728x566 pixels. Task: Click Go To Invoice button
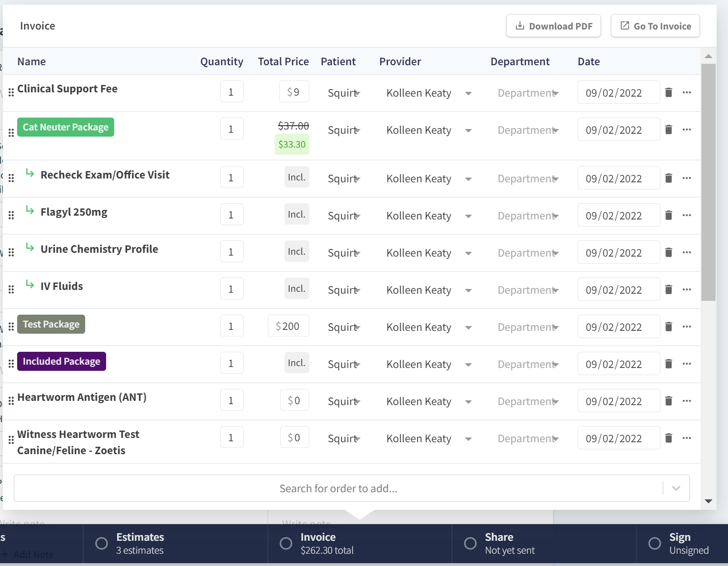click(x=655, y=26)
